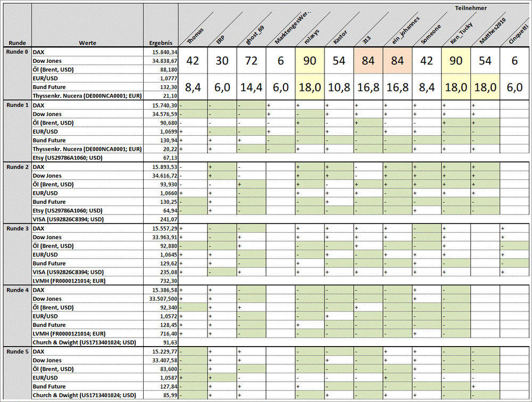532x402 pixels.
Task: Click Runde 5 Church & Dwight result 85,99
Action: (x=161, y=395)
